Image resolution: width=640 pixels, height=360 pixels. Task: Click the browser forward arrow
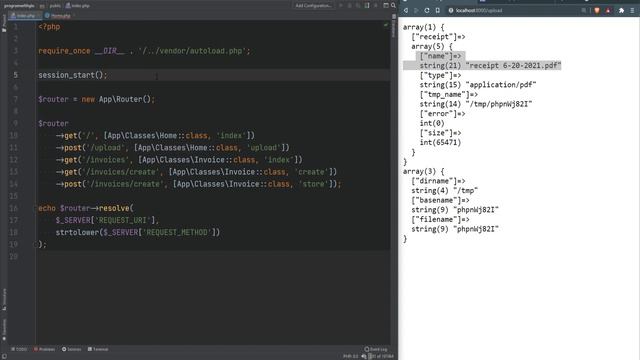click(x=416, y=10)
